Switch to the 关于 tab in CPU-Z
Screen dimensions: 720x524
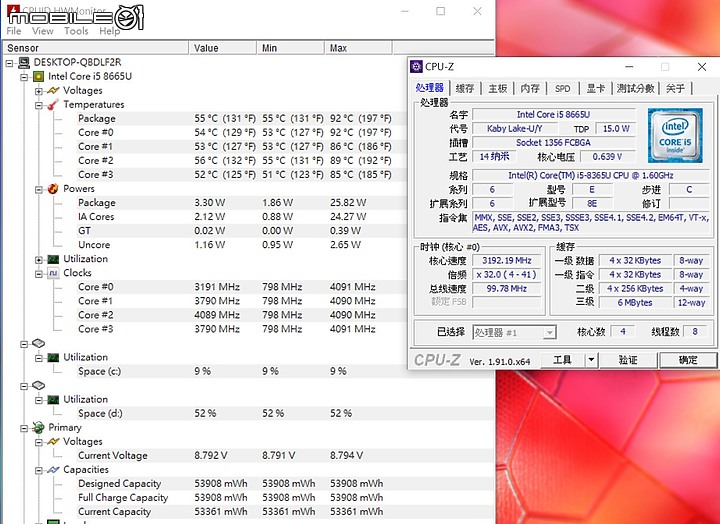[675, 88]
